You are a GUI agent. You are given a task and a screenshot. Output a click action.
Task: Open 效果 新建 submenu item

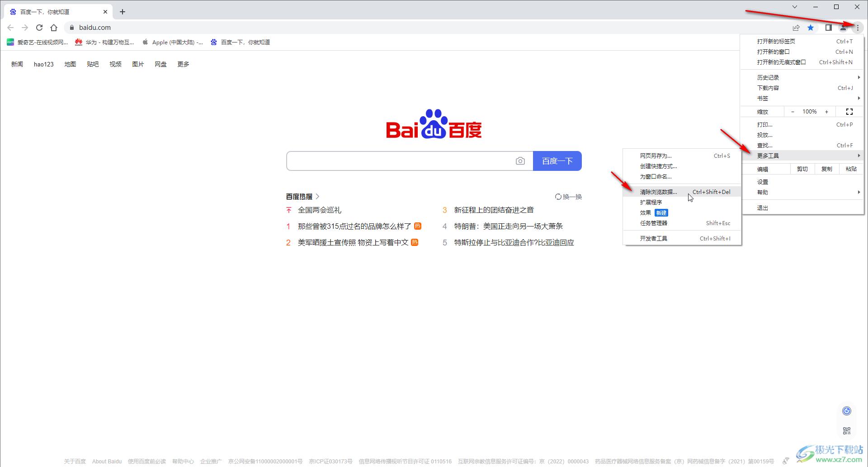682,212
